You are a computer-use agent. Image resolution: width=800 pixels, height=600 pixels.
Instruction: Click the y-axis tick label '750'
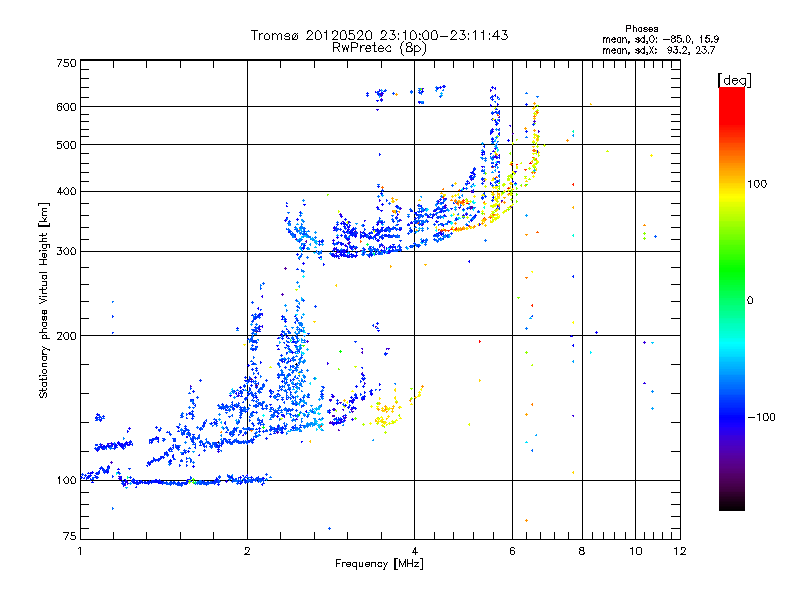[x=66, y=63]
